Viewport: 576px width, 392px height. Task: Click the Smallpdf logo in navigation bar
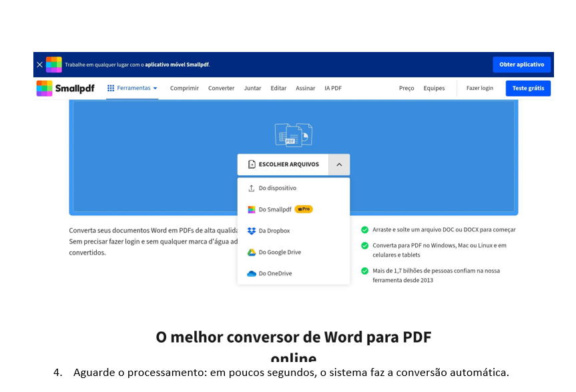coord(65,88)
